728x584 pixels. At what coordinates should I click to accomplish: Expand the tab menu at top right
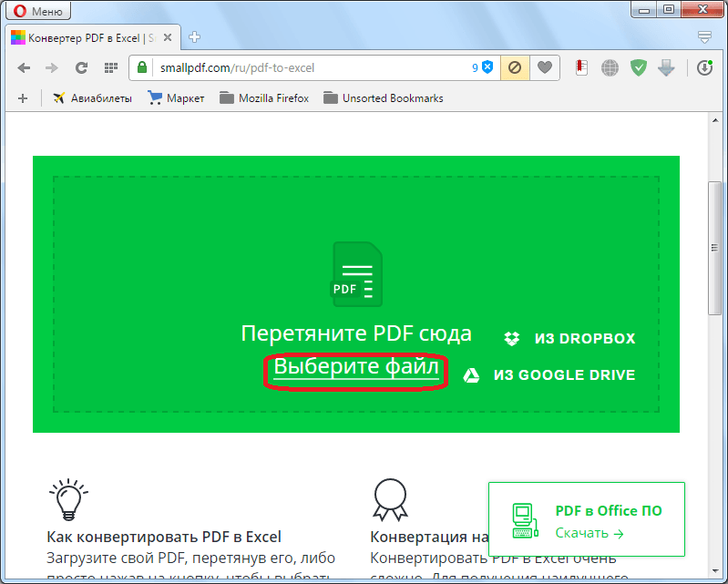[x=704, y=37]
